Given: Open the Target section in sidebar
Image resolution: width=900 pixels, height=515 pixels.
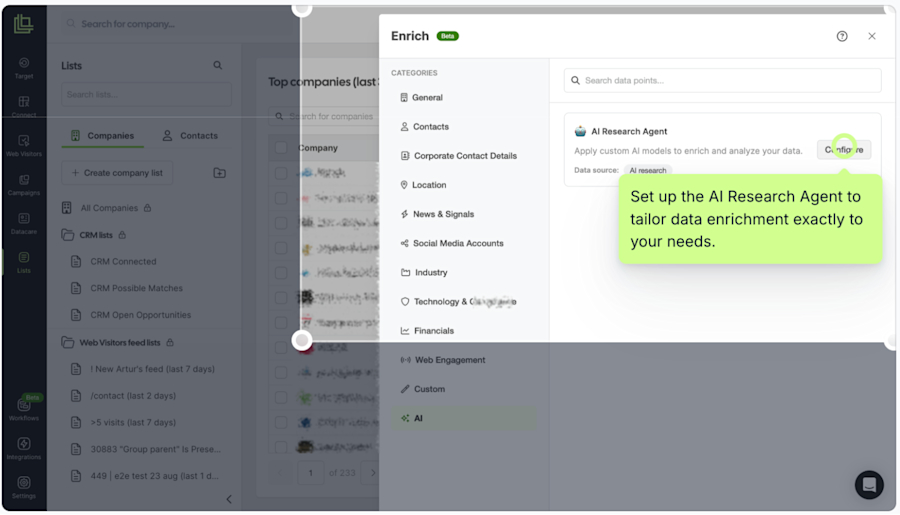Looking at the screenshot, I should (x=24, y=68).
